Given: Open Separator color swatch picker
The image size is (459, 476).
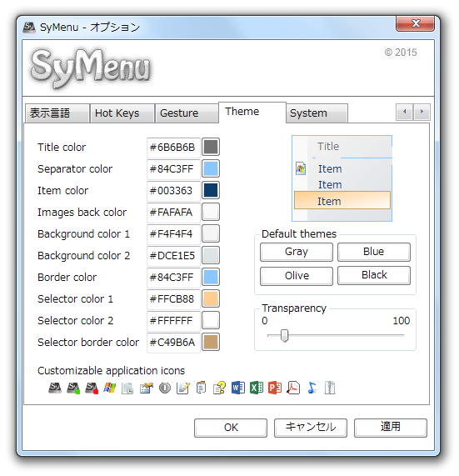Looking at the screenshot, I should [211, 168].
